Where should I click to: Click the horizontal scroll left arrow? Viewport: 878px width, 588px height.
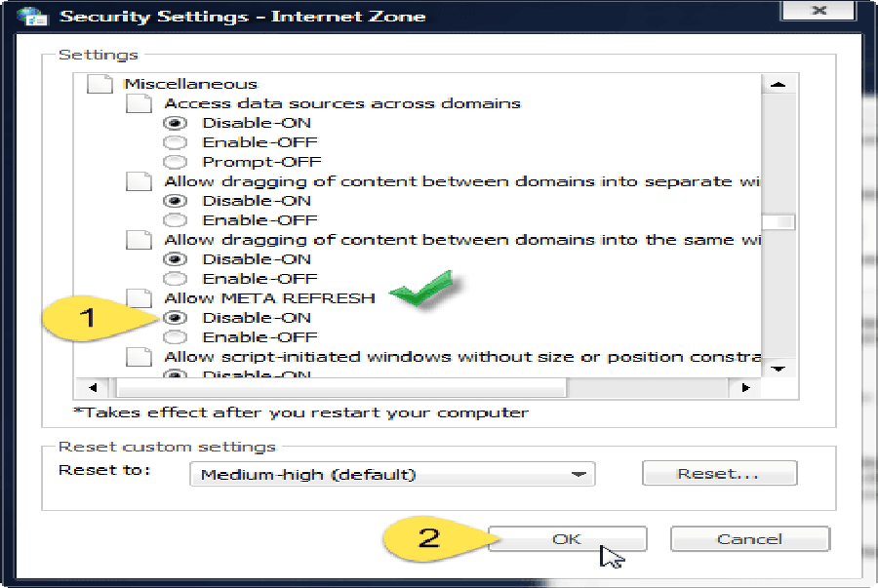(x=94, y=388)
